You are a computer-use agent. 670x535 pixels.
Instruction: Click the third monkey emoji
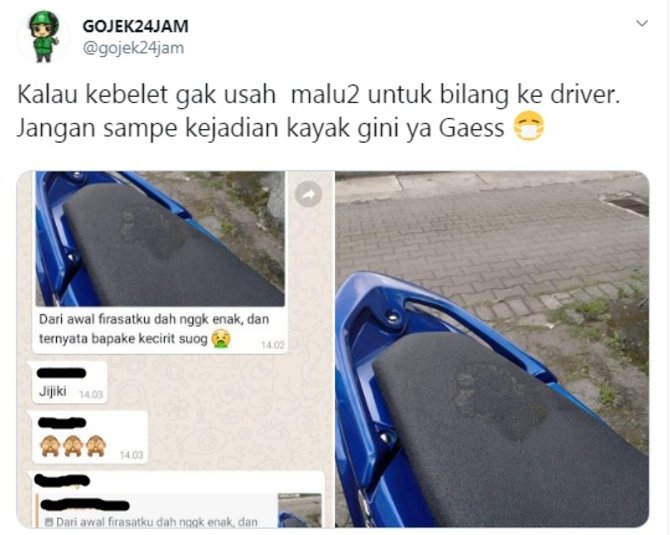tap(95, 446)
